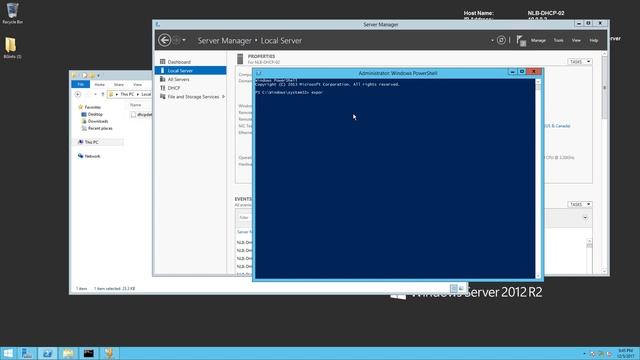Open Server Manager from the taskbar

click(x=27, y=353)
